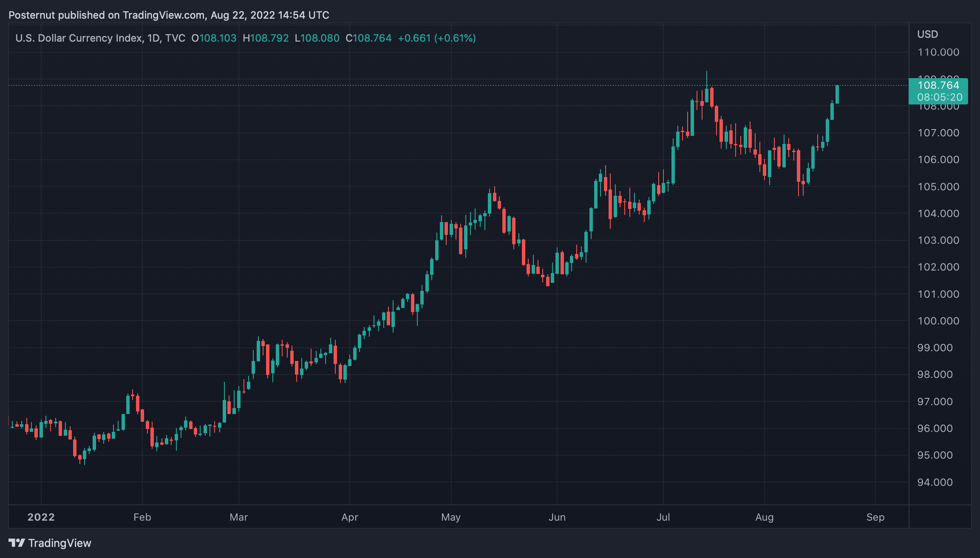Click the 103.000 price axis label

point(938,240)
